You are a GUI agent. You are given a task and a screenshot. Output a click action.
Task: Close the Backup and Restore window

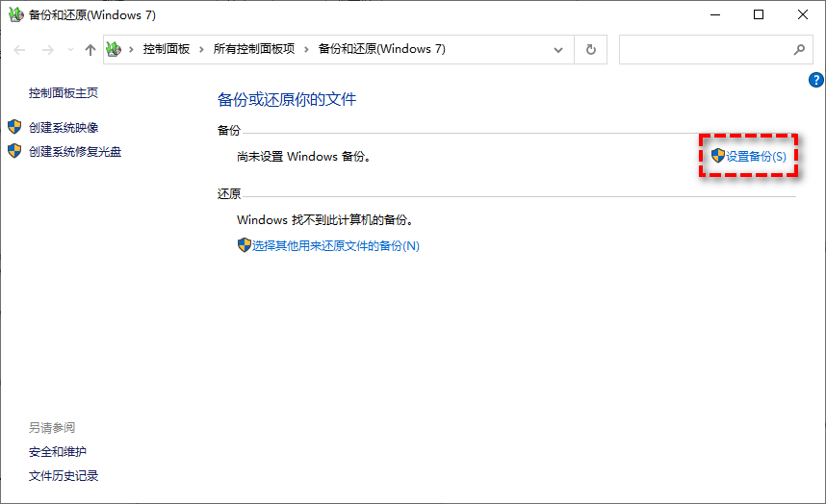click(803, 14)
